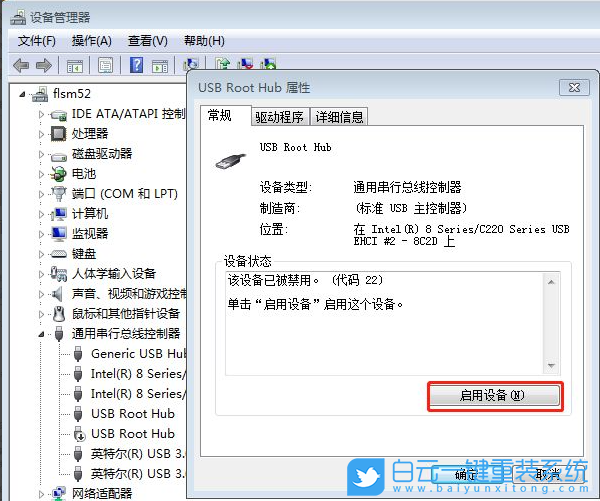Expand the 处理器 node
Viewport: 600px width, 501px height.
pyautogui.click(x=41, y=134)
